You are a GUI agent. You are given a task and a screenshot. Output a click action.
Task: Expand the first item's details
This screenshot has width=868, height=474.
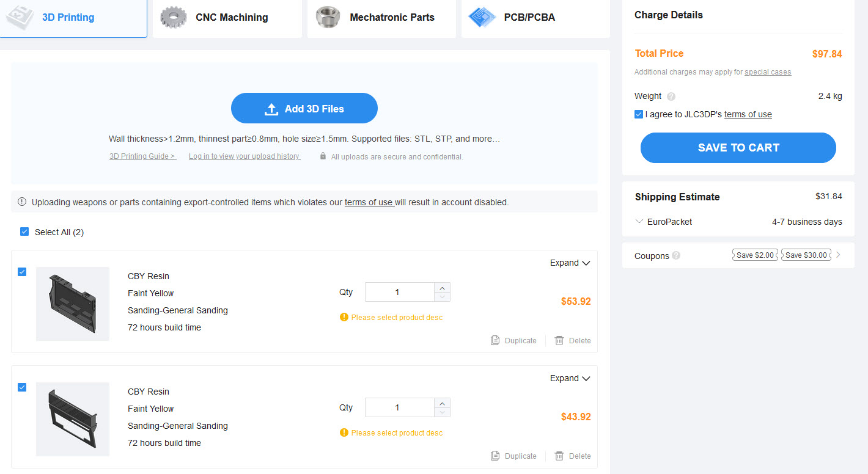tap(570, 263)
